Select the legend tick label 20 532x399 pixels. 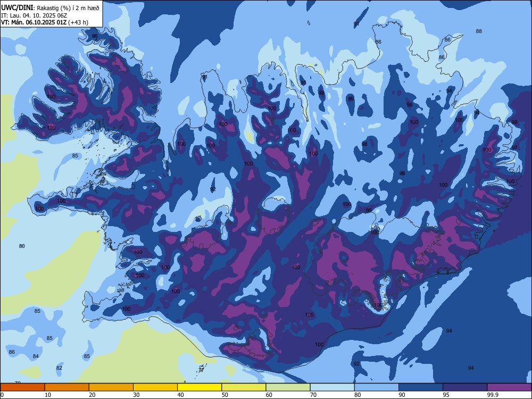92,395
